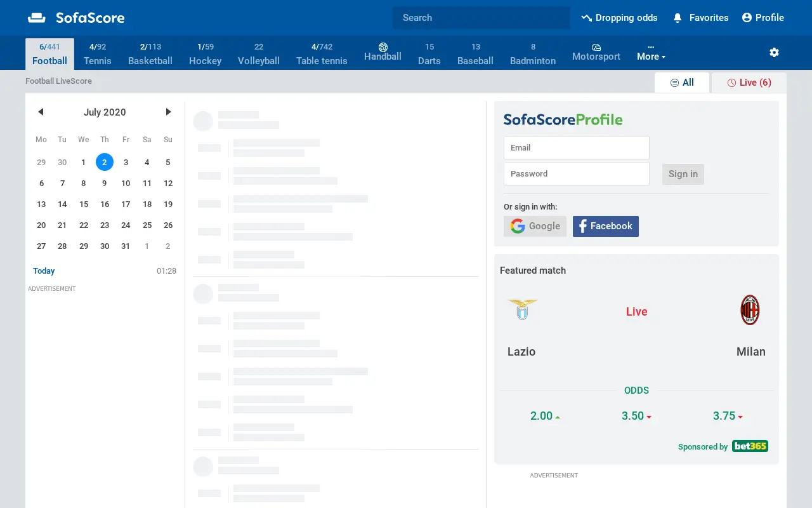Select July 15 in the calendar
This screenshot has height=508, width=812.
coord(84,204)
